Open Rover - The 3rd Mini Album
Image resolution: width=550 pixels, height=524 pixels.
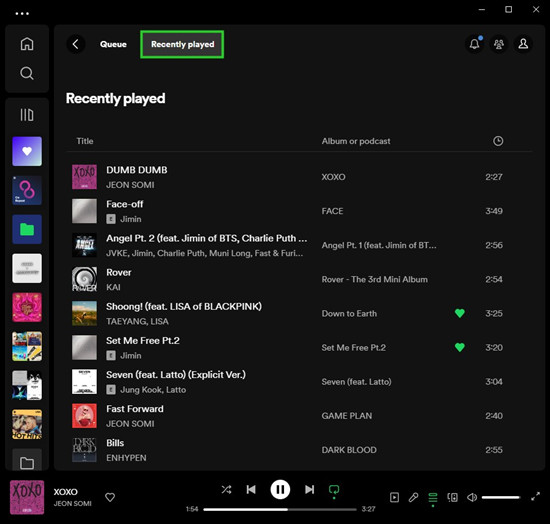click(x=375, y=280)
